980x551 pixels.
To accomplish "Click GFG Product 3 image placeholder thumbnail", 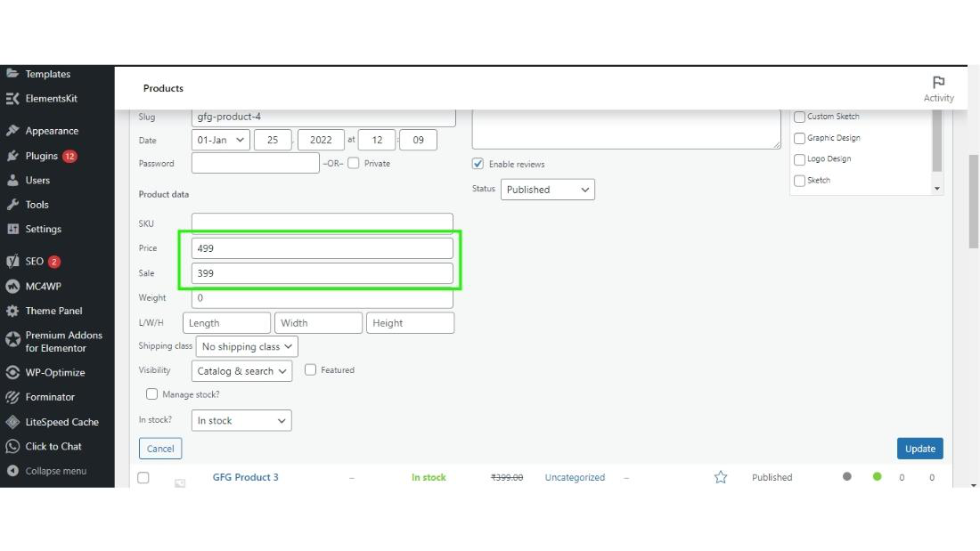I will [180, 482].
